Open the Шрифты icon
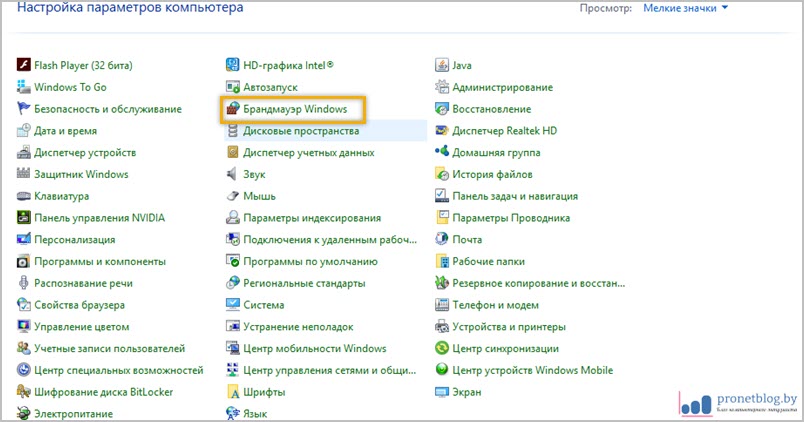This screenshot has height=422, width=804. (233, 392)
